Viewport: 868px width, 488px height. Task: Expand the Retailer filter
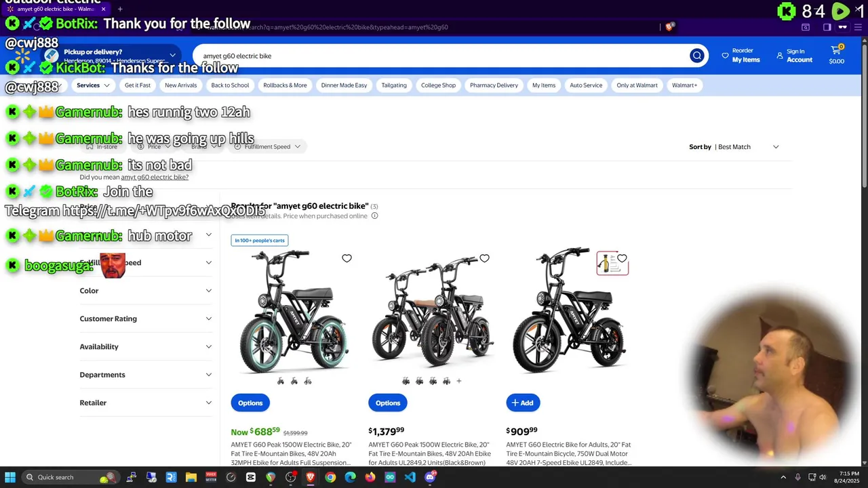click(146, 403)
